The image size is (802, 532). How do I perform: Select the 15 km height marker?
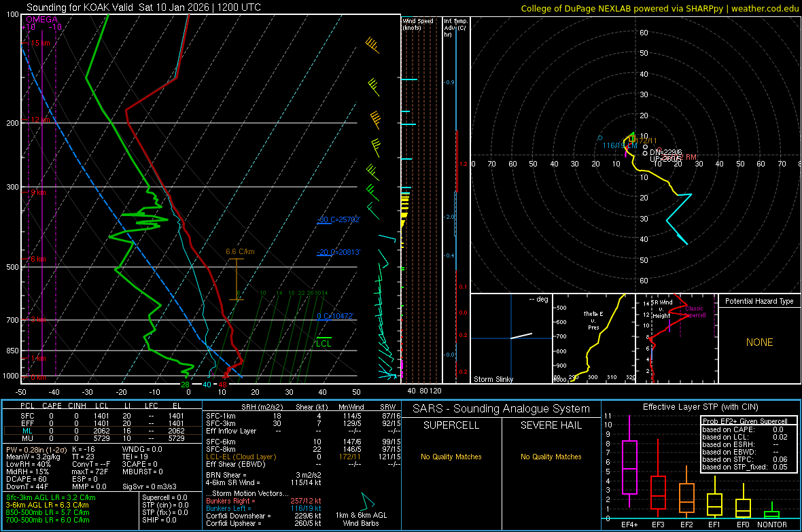[40, 43]
